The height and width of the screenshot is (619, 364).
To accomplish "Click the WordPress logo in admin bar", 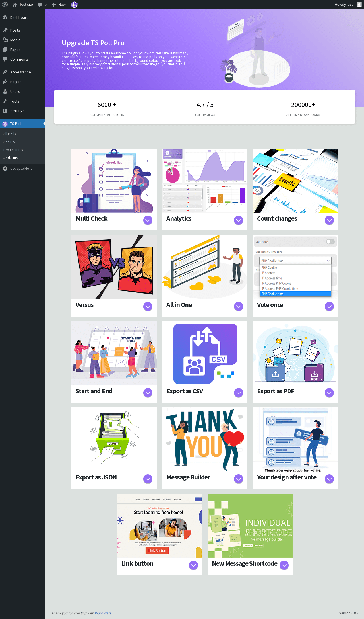I will (x=5, y=5).
